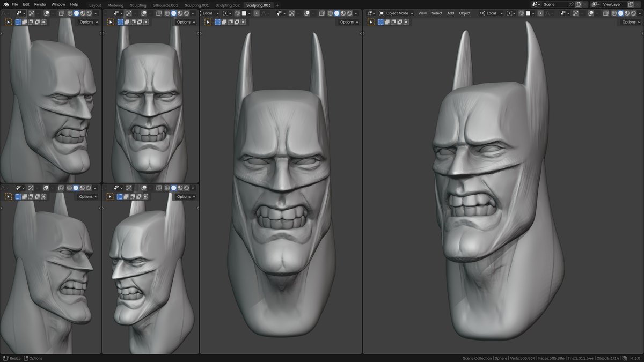The height and width of the screenshot is (362, 644).
Task: Switch right viewport to solid shading
Action: click(620, 13)
